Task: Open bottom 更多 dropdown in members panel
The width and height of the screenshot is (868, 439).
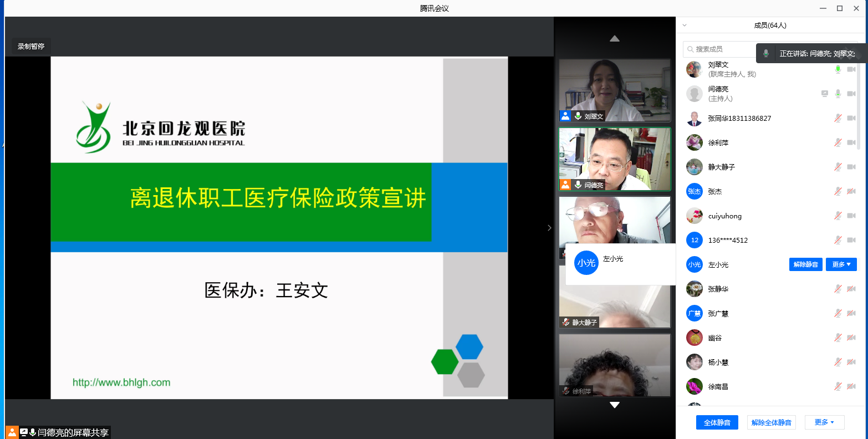Action: [824, 422]
